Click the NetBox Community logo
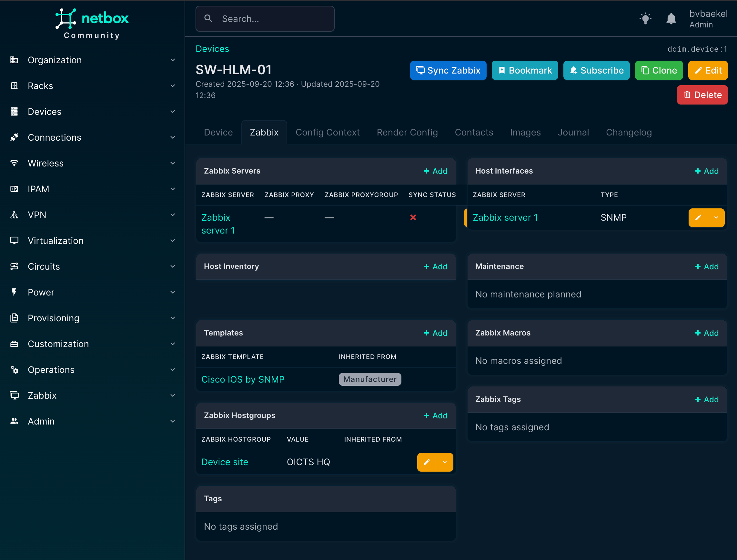The height and width of the screenshot is (560, 737). point(92,23)
